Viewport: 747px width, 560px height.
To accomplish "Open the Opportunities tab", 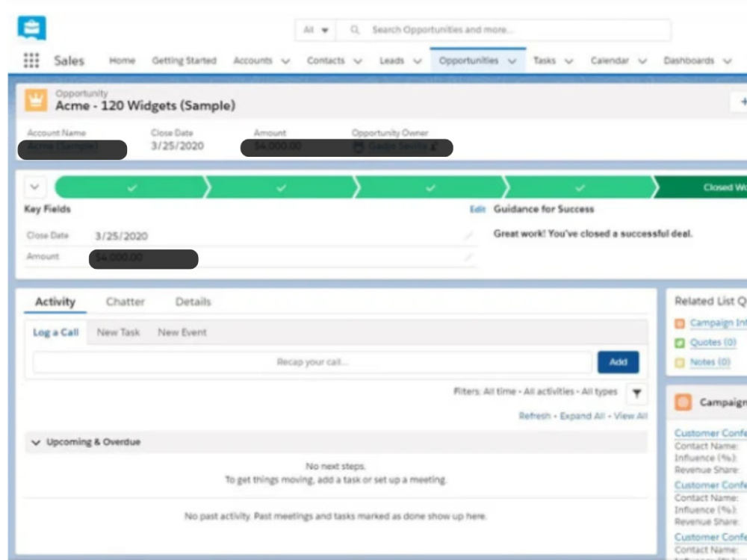I will (468, 60).
